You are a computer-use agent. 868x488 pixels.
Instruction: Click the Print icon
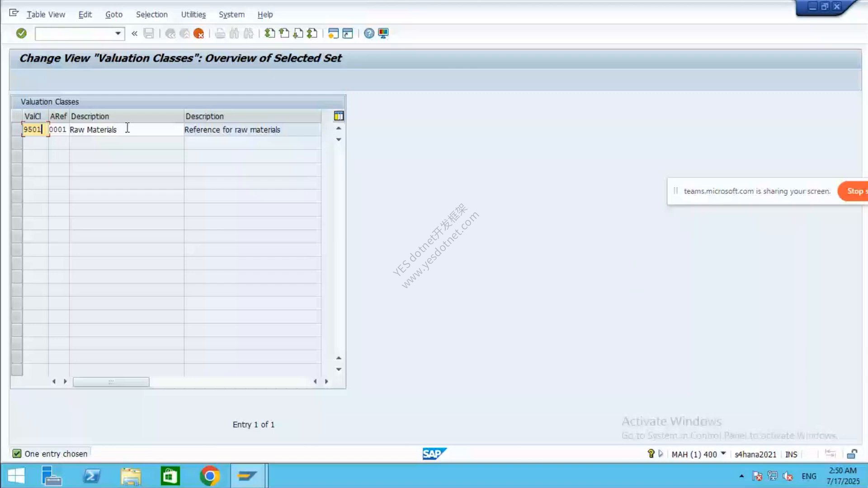tap(220, 33)
